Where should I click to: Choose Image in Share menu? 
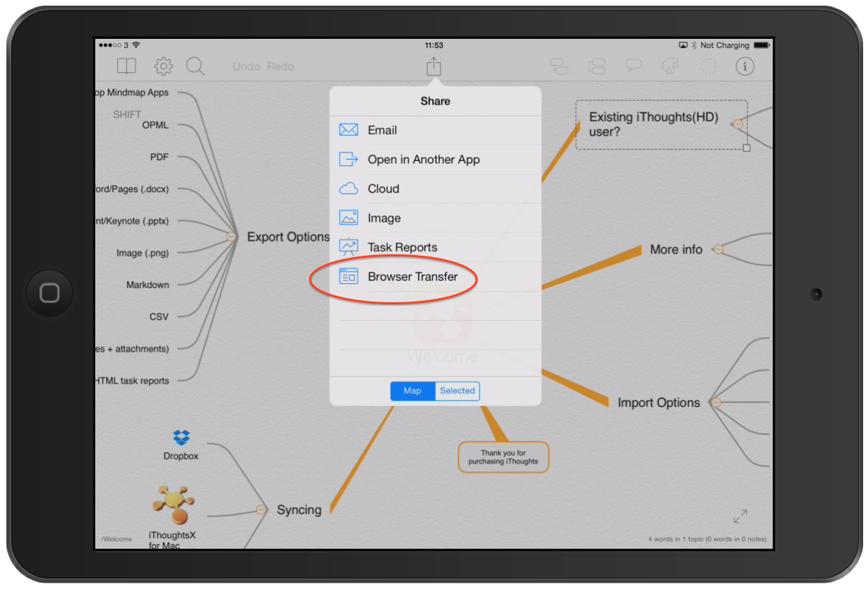tap(435, 218)
